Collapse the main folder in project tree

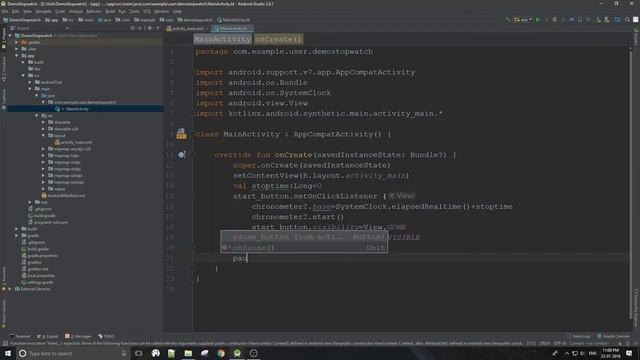coord(30,89)
